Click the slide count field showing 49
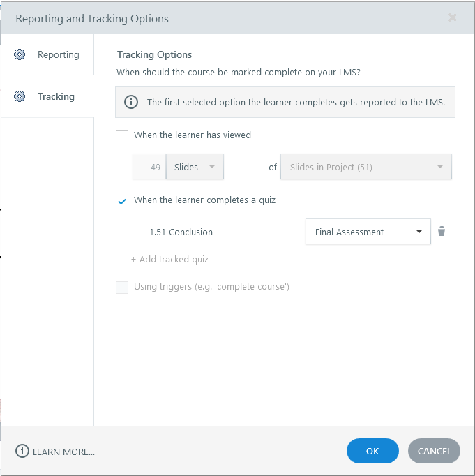Image resolution: width=475 pixels, height=476 pixels. 150,167
